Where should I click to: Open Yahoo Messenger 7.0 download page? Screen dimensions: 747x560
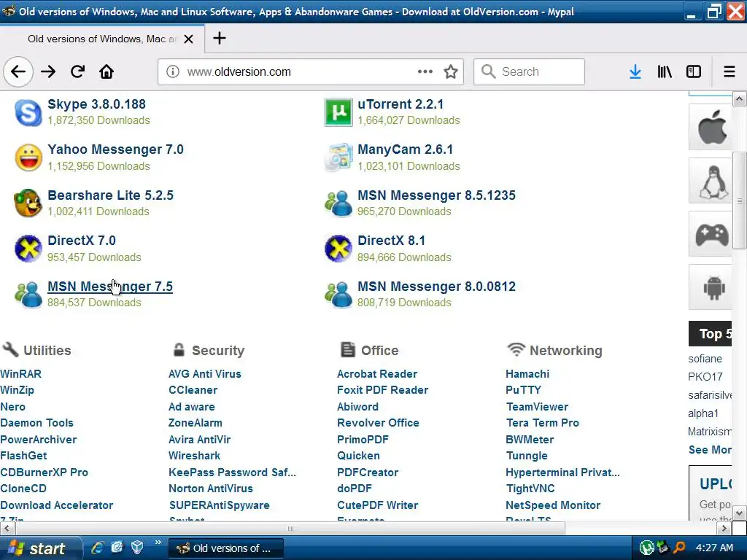(115, 149)
